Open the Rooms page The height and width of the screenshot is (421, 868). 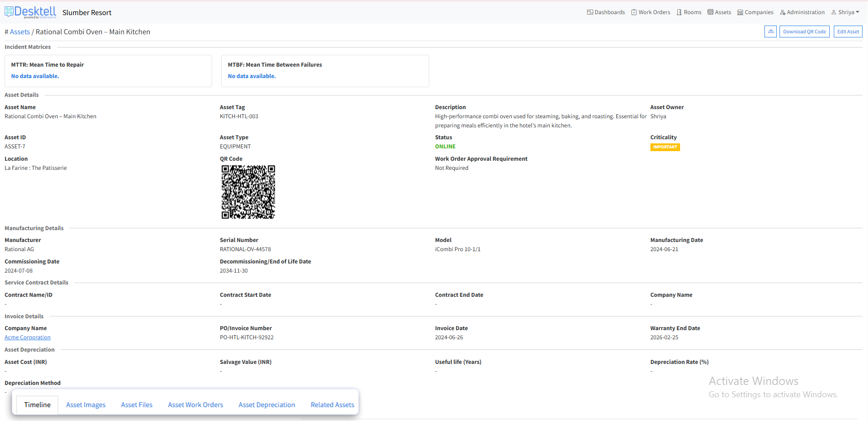click(689, 12)
